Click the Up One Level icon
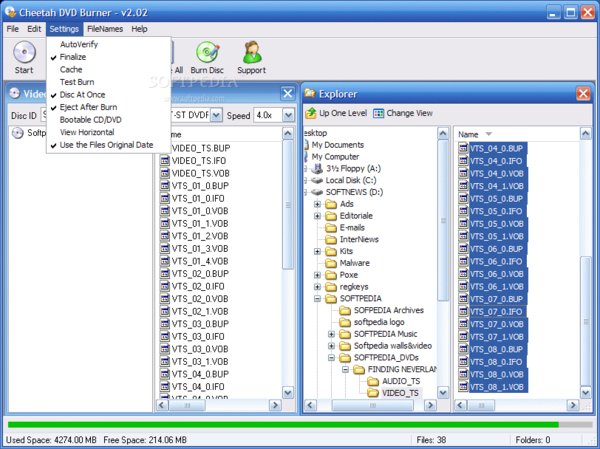 tap(311, 114)
